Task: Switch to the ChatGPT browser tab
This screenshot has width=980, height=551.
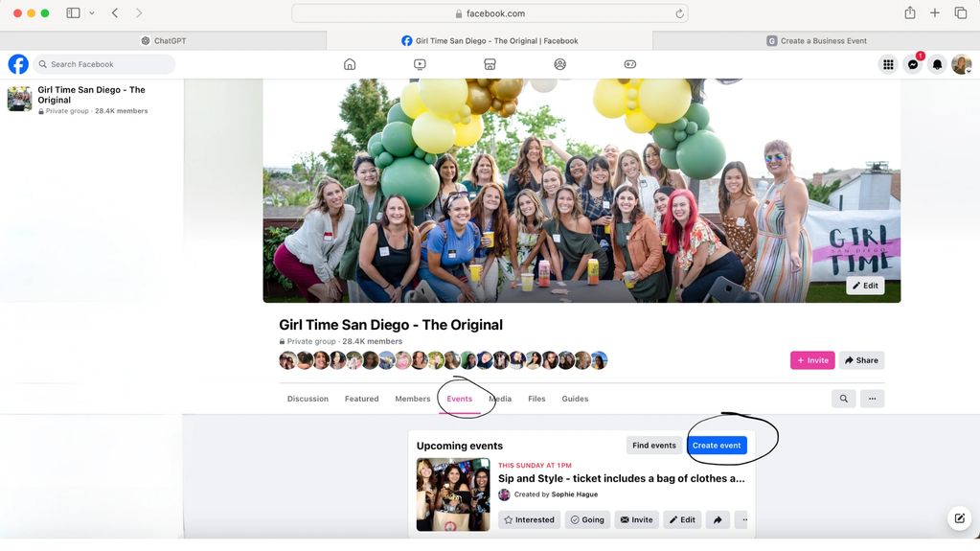Action: tap(163, 40)
